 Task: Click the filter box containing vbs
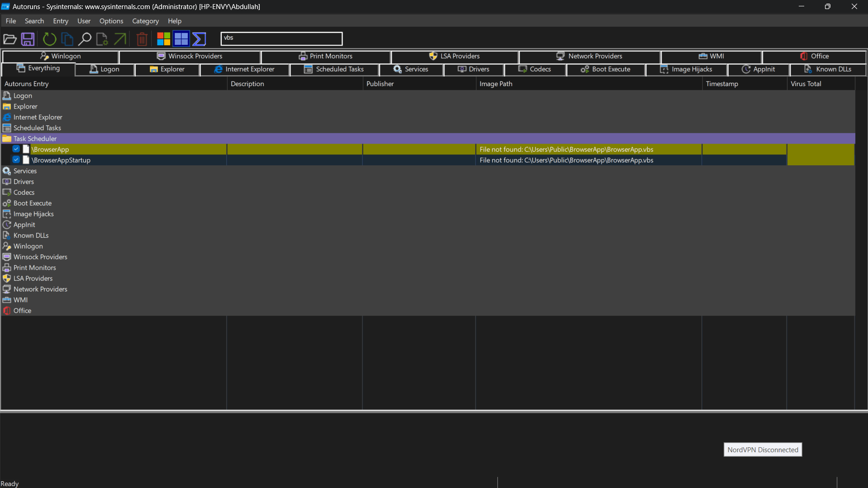[281, 38]
